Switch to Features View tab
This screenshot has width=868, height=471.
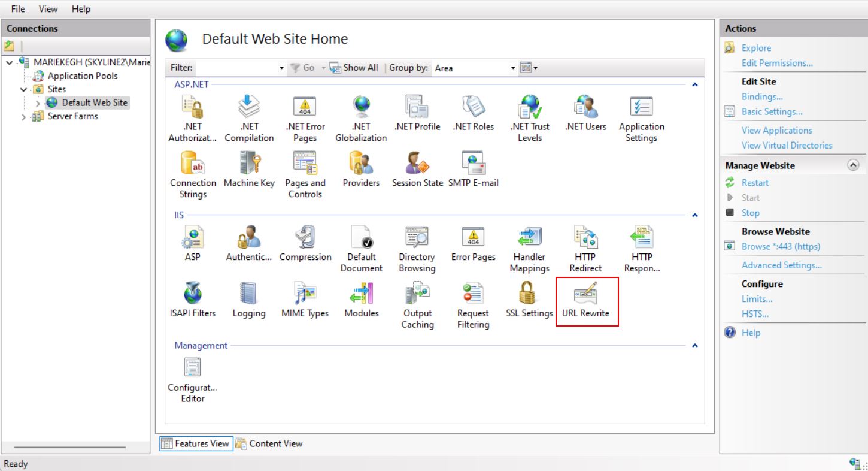[x=196, y=443]
